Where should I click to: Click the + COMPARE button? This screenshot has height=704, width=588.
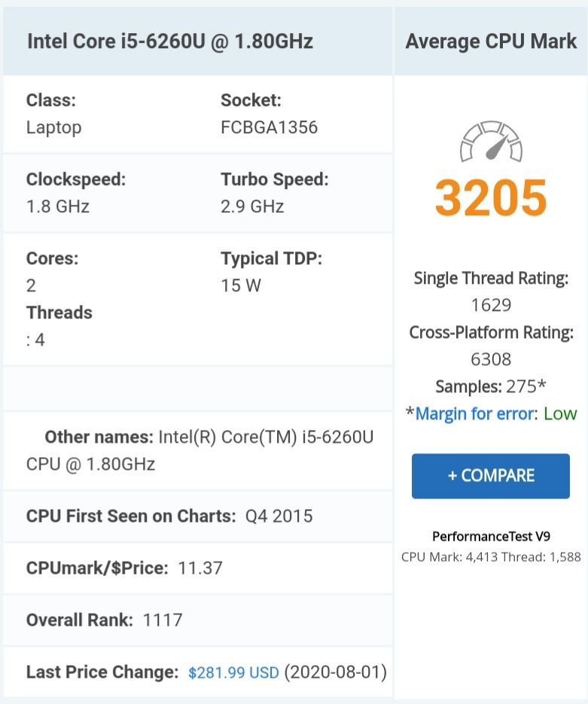pyautogui.click(x=491, y=476)
